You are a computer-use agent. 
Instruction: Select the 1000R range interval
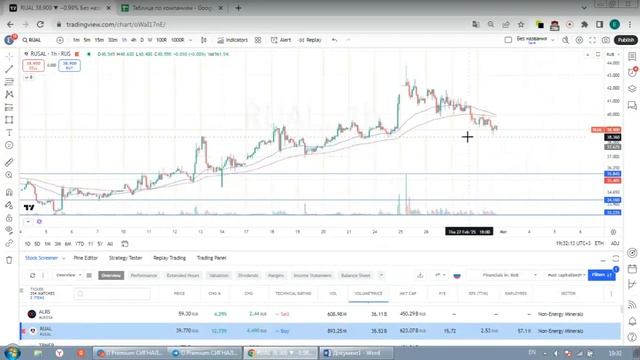pos(178,40)
